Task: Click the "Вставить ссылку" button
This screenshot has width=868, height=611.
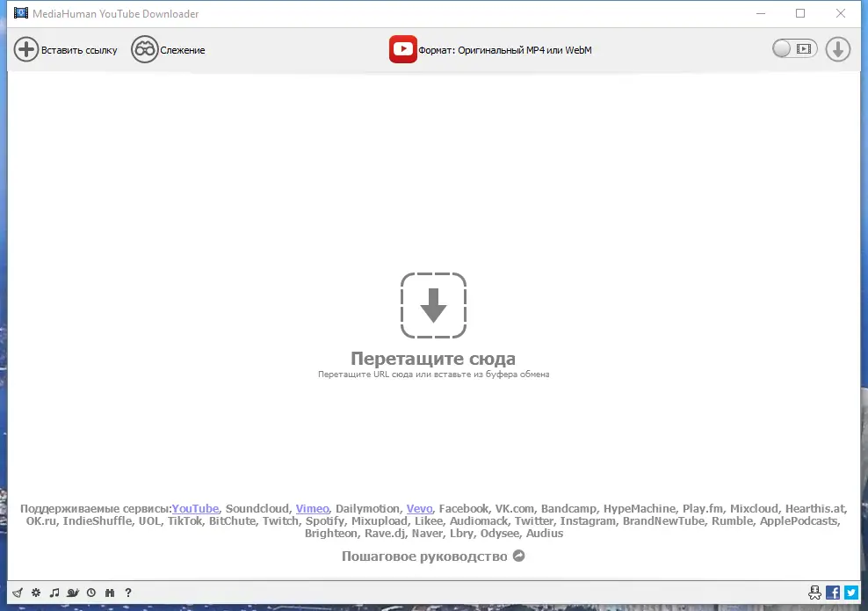Action: (65, 49)
